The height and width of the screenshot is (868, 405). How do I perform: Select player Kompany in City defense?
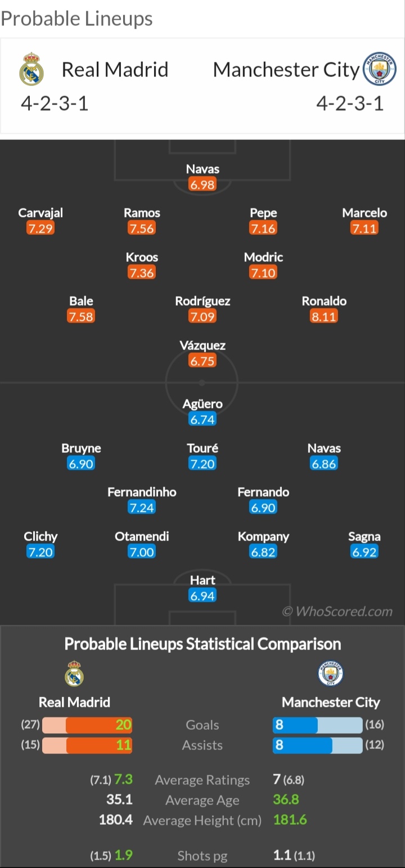click(x=263, y=536)
